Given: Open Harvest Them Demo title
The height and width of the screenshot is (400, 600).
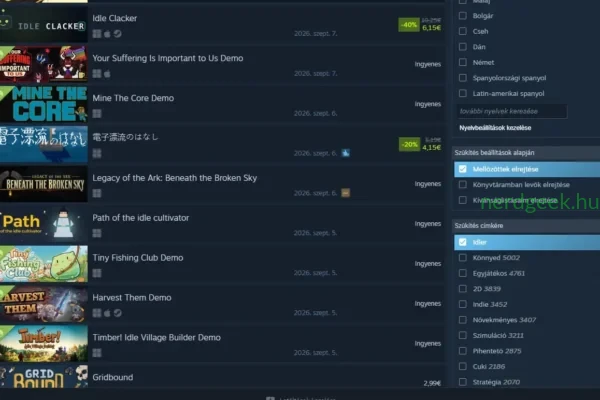Looking at the screenshot, I should [132, 297].
